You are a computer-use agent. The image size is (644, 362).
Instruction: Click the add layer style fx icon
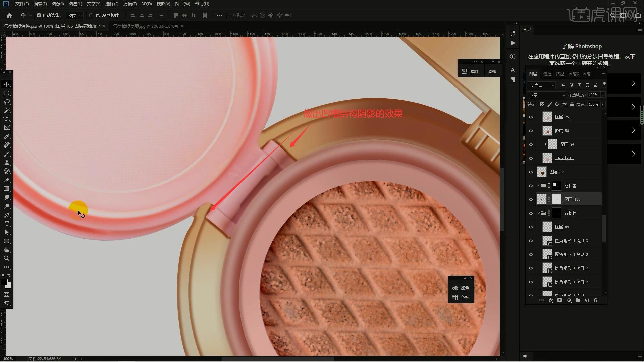(551, 300)
